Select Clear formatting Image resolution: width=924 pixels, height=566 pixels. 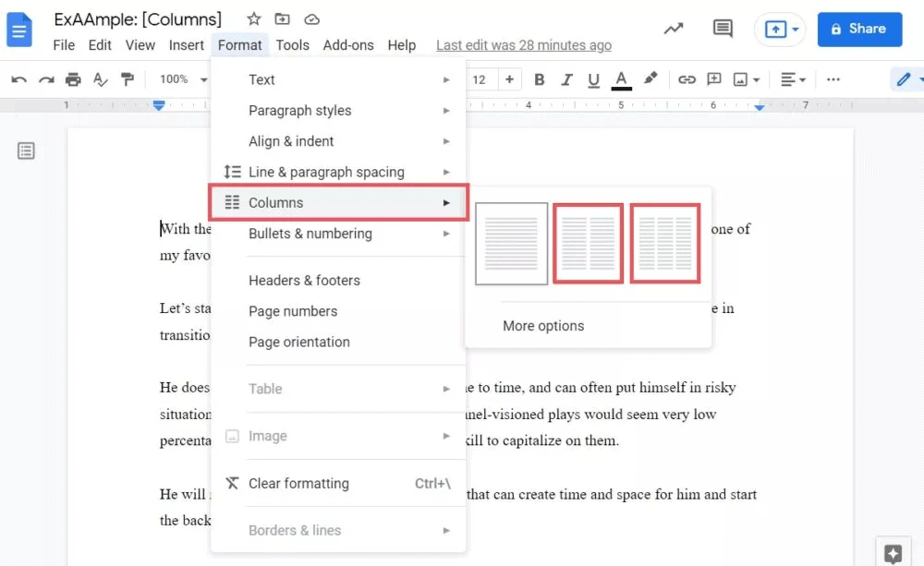(338, 483)
